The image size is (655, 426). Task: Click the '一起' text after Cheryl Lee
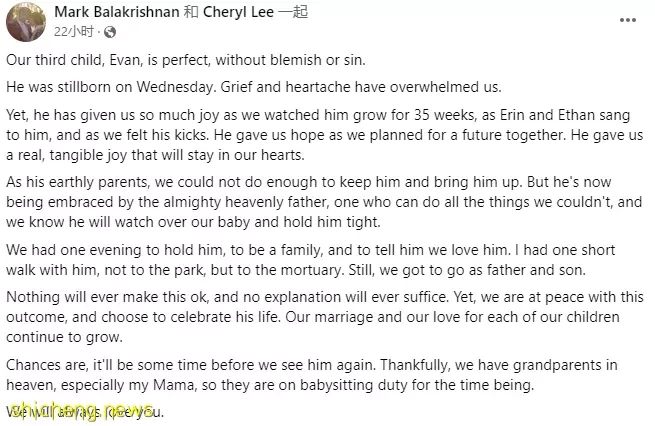point(293,12)
